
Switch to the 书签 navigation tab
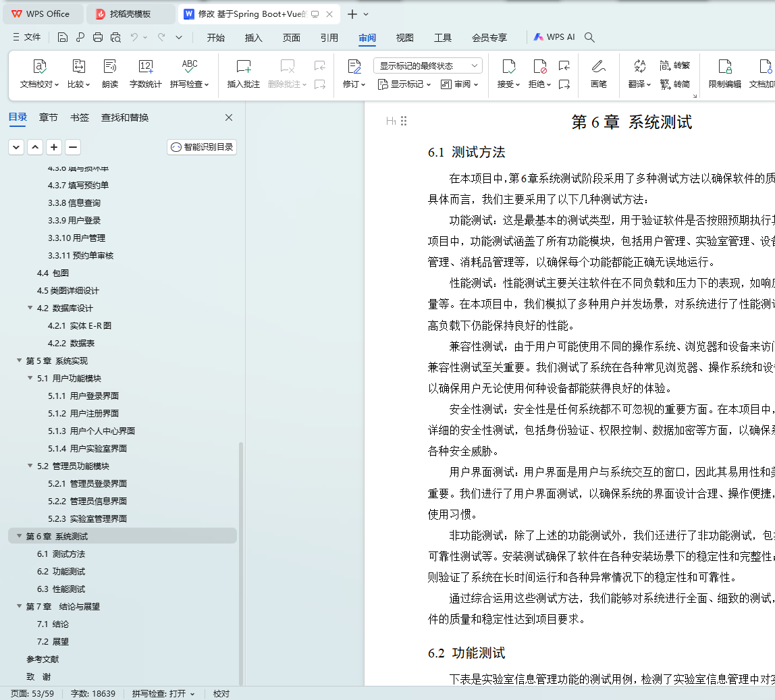(79, 117)
